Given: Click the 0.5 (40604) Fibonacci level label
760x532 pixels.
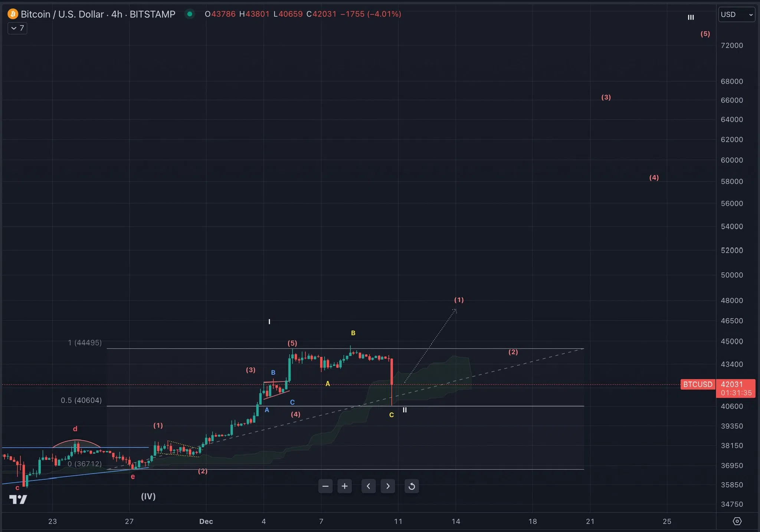Looking at the screenshot, I should 81,400.
